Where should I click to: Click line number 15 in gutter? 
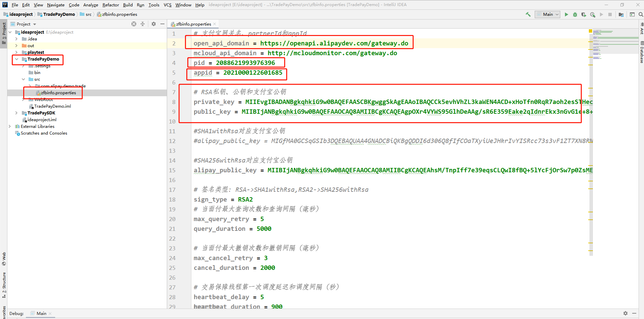tap(172, 170)
